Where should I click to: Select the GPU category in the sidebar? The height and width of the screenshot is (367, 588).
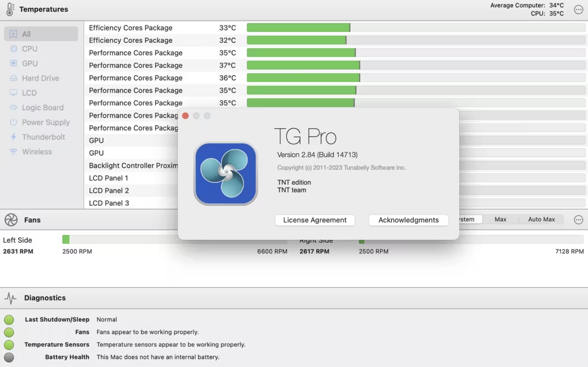coord(30,63)
